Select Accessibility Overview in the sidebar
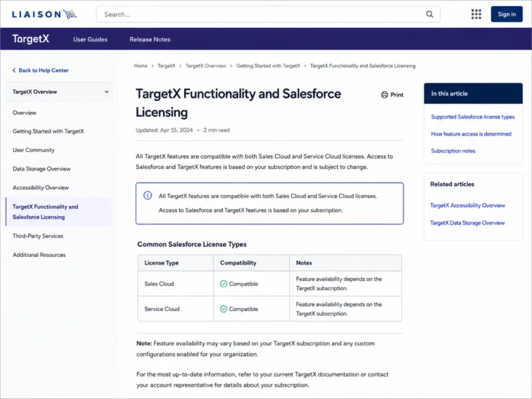The height and width of the screenshot is (399, 532). point(41,187)
